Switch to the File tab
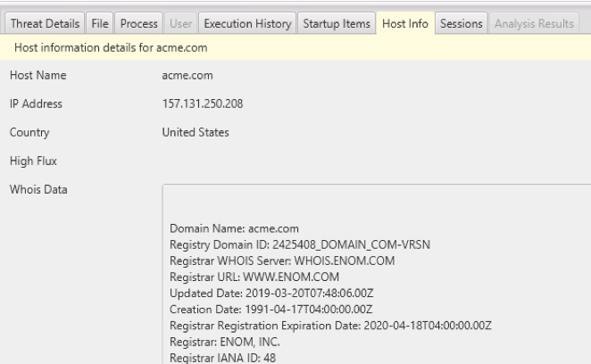 click(x=100, y=23)
